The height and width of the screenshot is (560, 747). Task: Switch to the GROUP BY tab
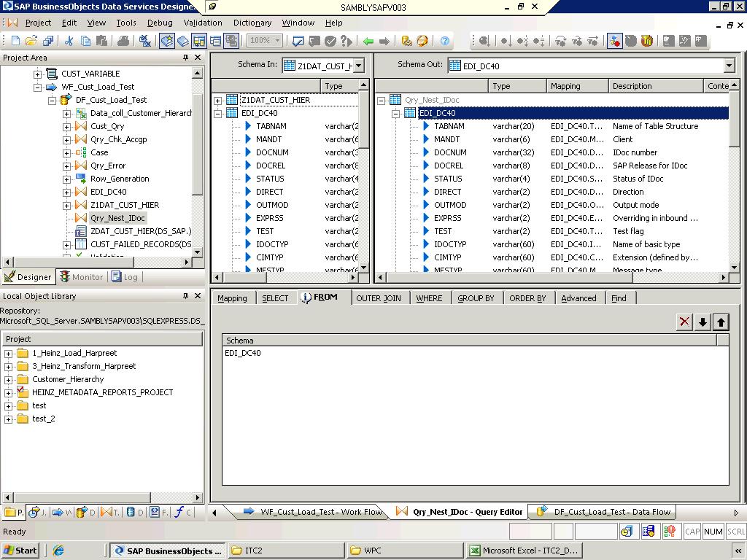[x=476, y=298]
